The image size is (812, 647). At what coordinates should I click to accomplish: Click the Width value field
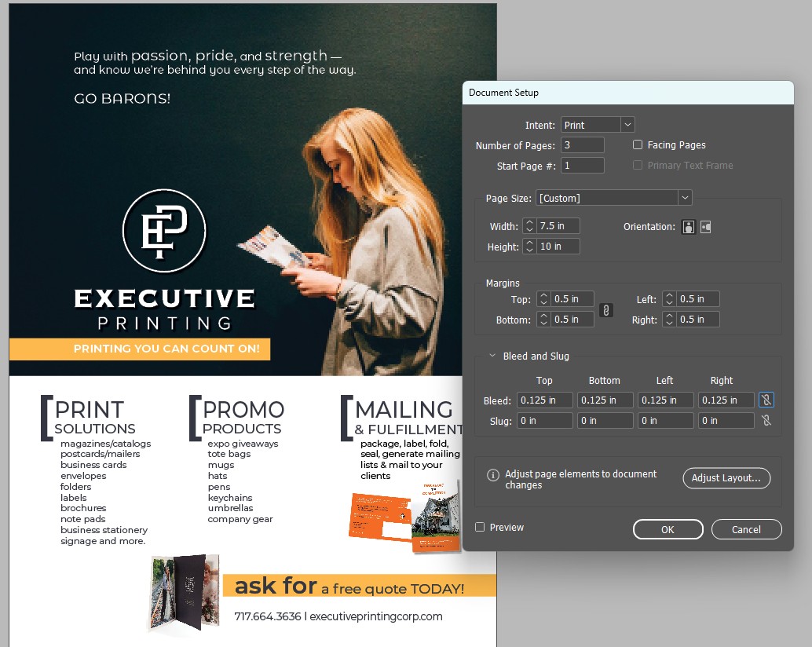click(x=558, y=225)
